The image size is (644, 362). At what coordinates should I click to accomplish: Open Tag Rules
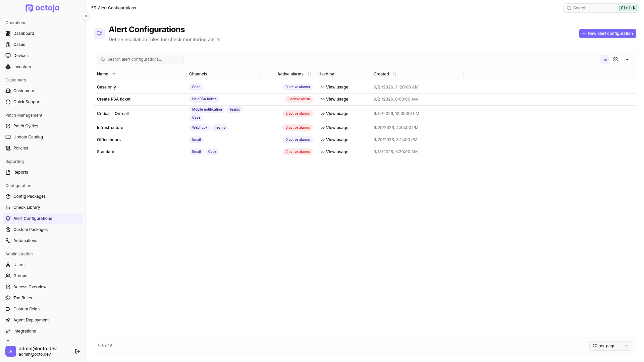tap(43, 298)
